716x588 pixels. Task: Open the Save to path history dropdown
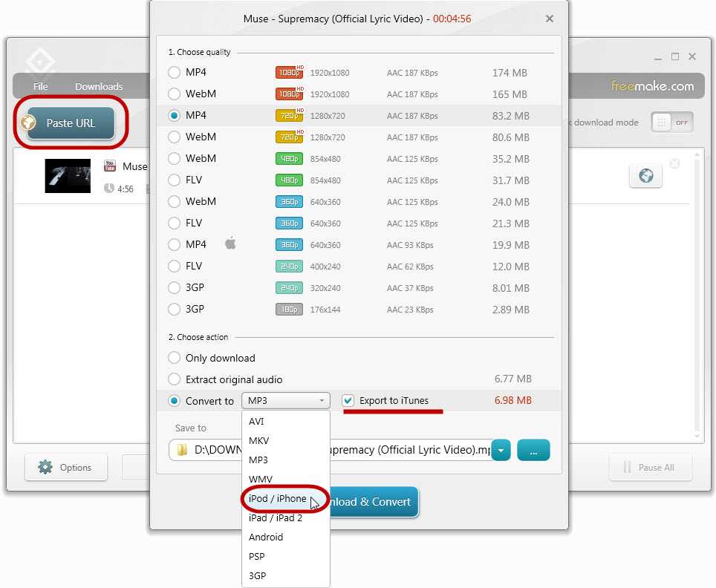[x=501, y=450]
